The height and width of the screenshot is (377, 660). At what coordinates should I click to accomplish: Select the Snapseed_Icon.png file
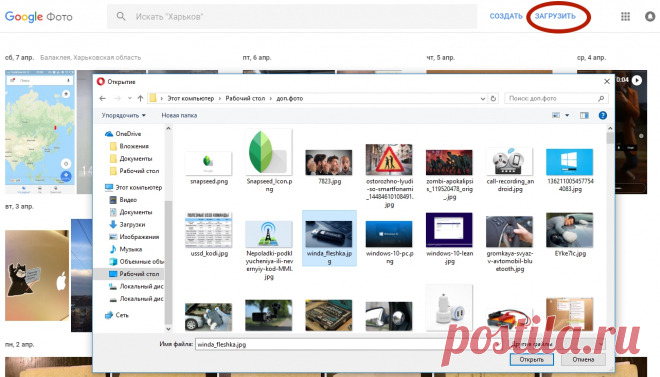(269, 161)
